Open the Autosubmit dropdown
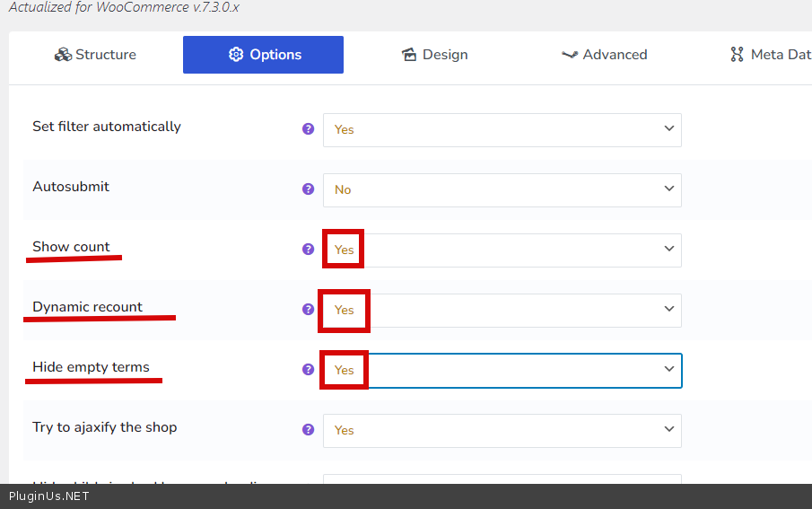 click(502, 189)
